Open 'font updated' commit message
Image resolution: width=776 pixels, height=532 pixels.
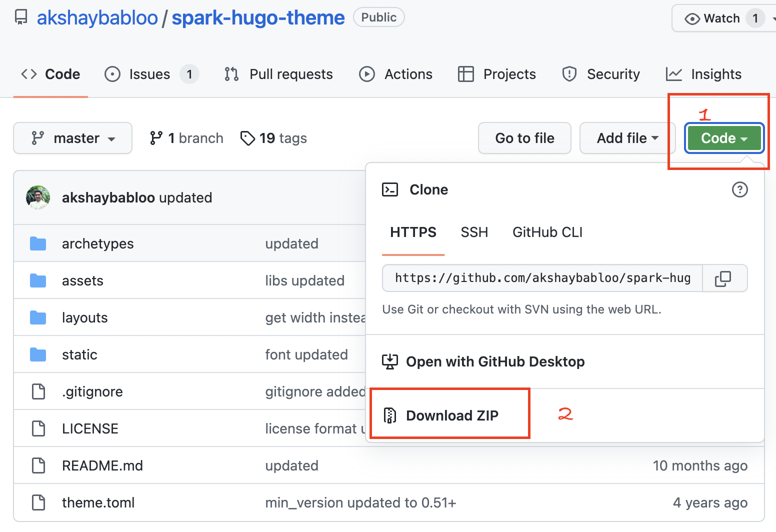pyautogui.click(x=306, y=354)
